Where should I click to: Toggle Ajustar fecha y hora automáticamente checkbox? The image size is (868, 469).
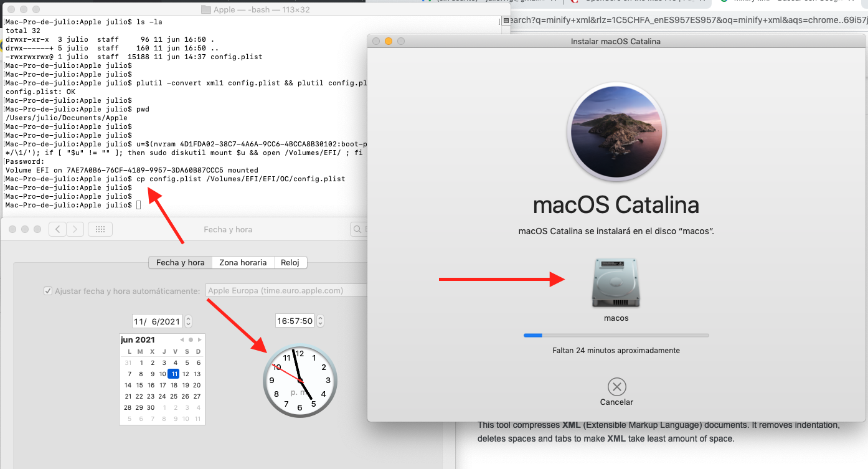tap(48, 291)
